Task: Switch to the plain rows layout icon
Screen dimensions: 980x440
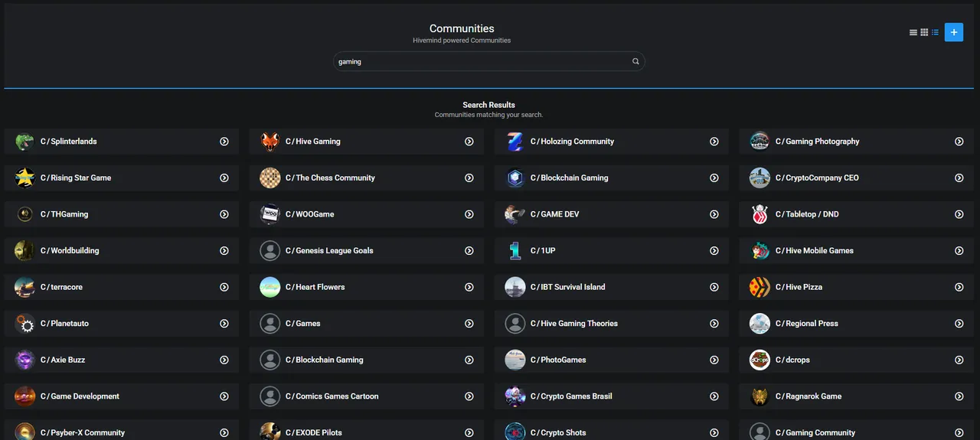Action: pos(913,32)
